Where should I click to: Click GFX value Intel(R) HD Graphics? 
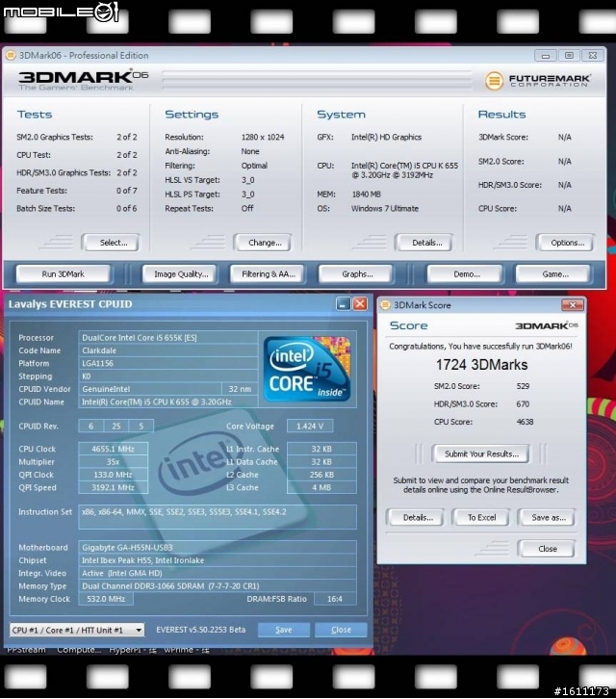pos(386,138)
